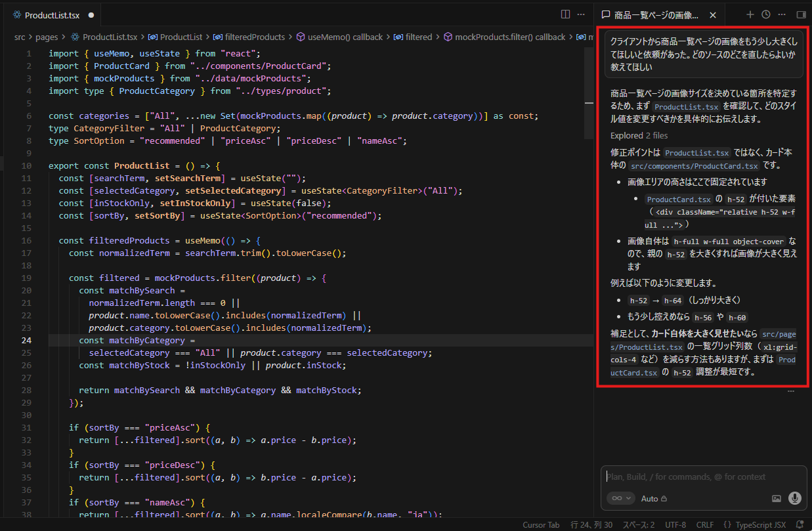Change end-of-line sequence CRLF
This screenshot has width=812, height=531.
705,525
